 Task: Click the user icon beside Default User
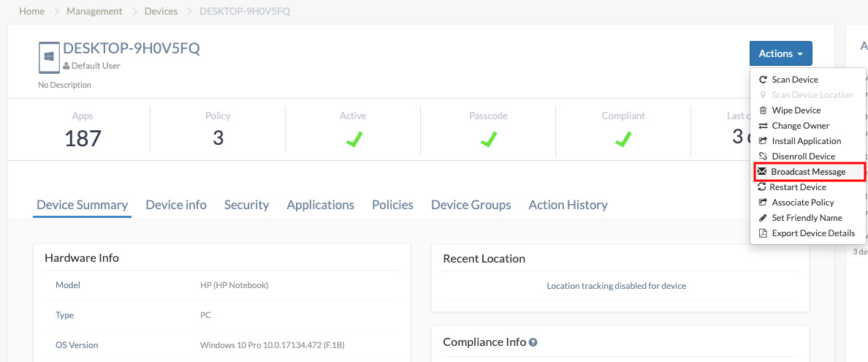[x=66, y=66]
